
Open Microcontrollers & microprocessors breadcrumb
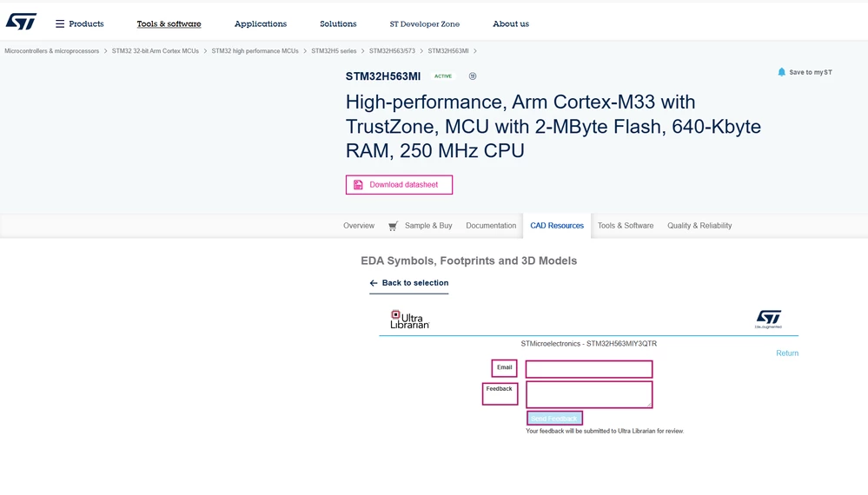(x=51, y=51)
